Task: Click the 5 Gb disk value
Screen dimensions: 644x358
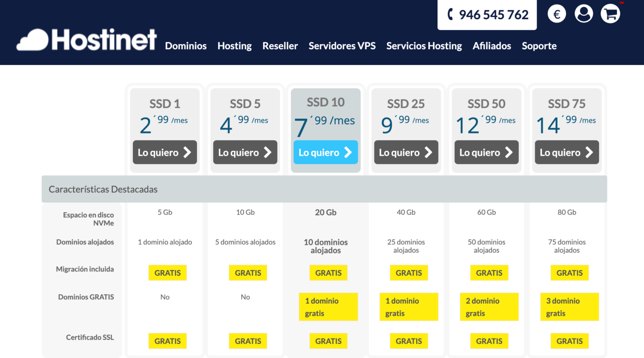Action: (165, 213)
